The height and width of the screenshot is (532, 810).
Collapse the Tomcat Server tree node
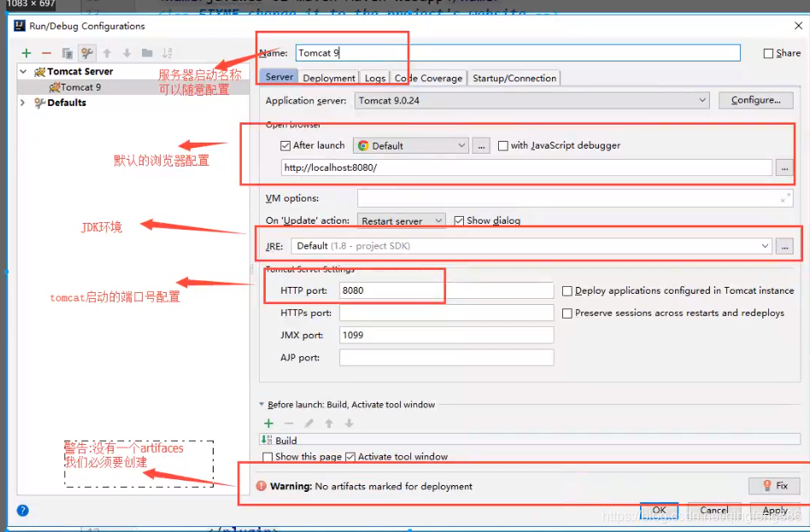[23, 71]
